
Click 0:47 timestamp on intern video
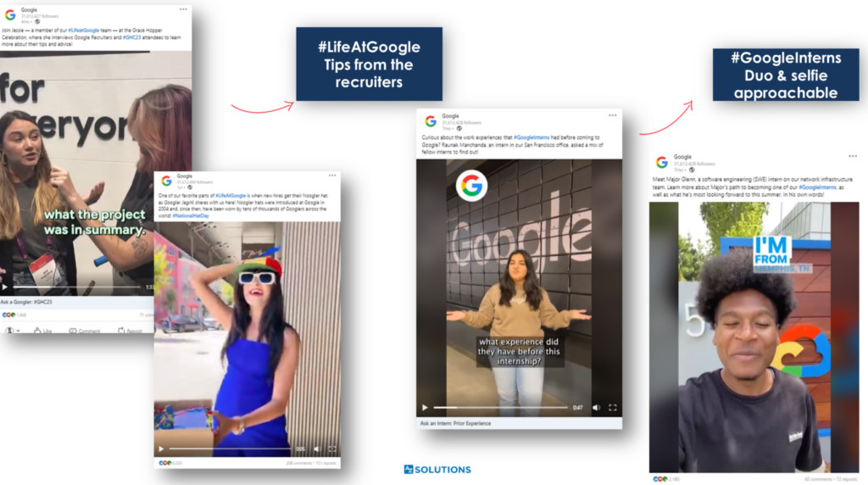point(577,408)
